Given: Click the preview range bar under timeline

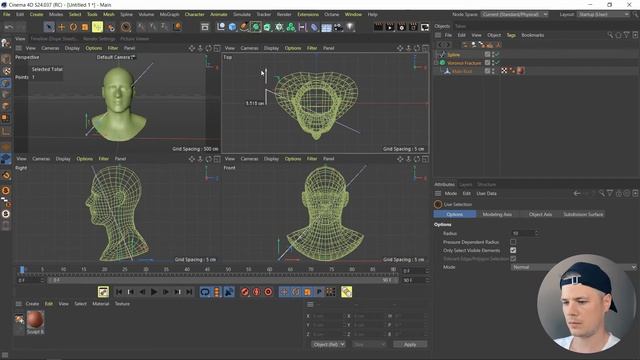Looking at the screenshot, I should click(223, 280).
